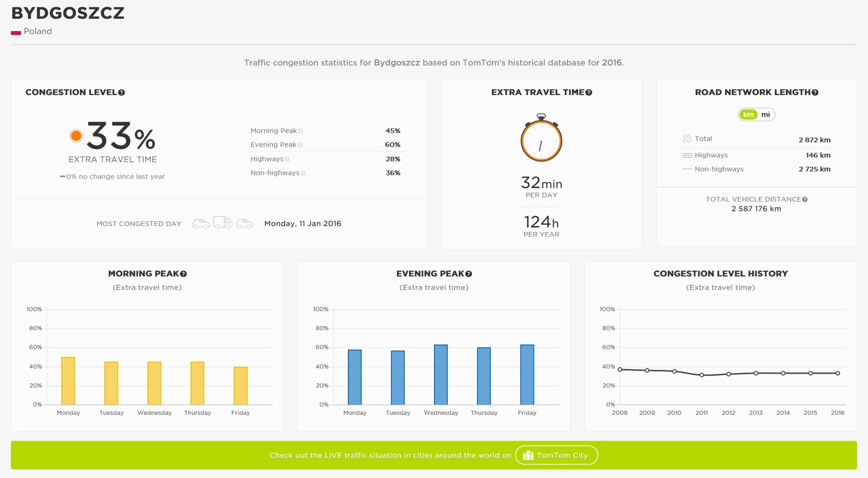
Task: Click the orange congestion level indicator dot
Action: coord(76,136)
